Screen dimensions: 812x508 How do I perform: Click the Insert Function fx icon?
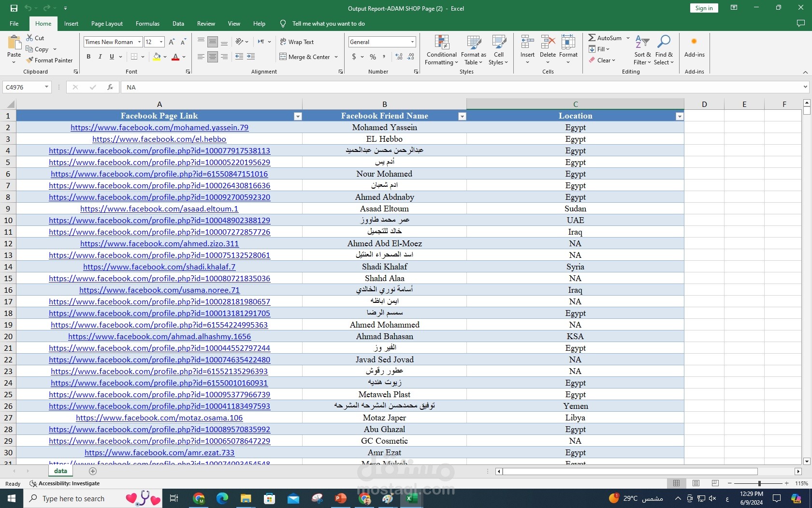(x=110, y=87)
